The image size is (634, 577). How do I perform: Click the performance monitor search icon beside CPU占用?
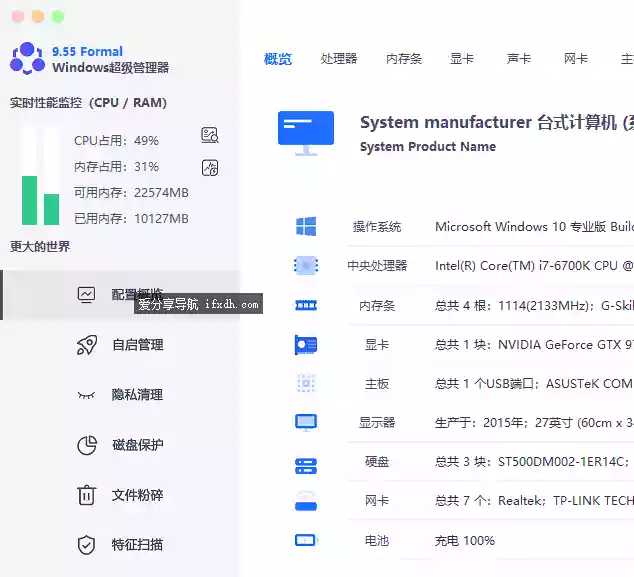click(210, 135)
